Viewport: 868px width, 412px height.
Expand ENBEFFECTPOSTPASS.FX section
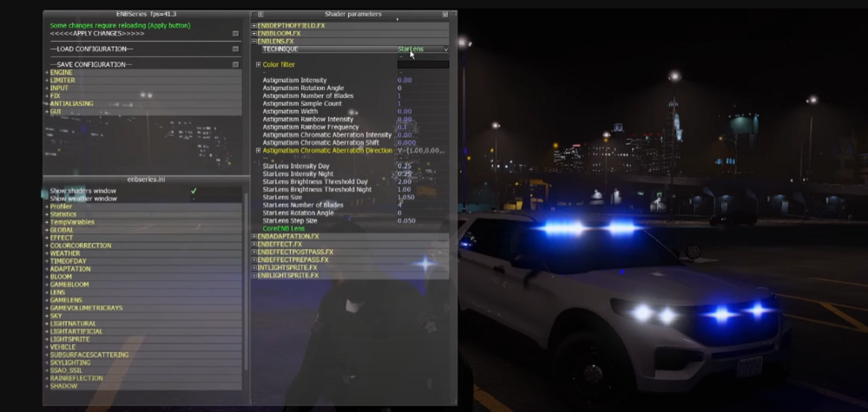click(254, 252)
